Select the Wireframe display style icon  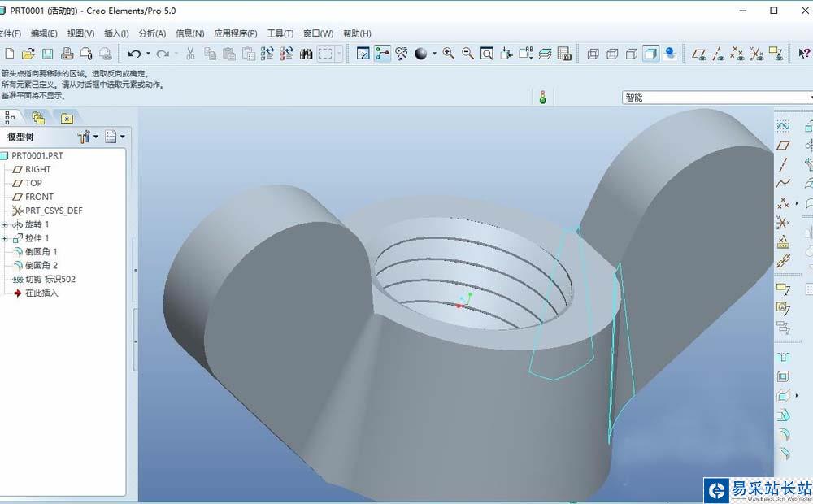[x=593, y=54]
